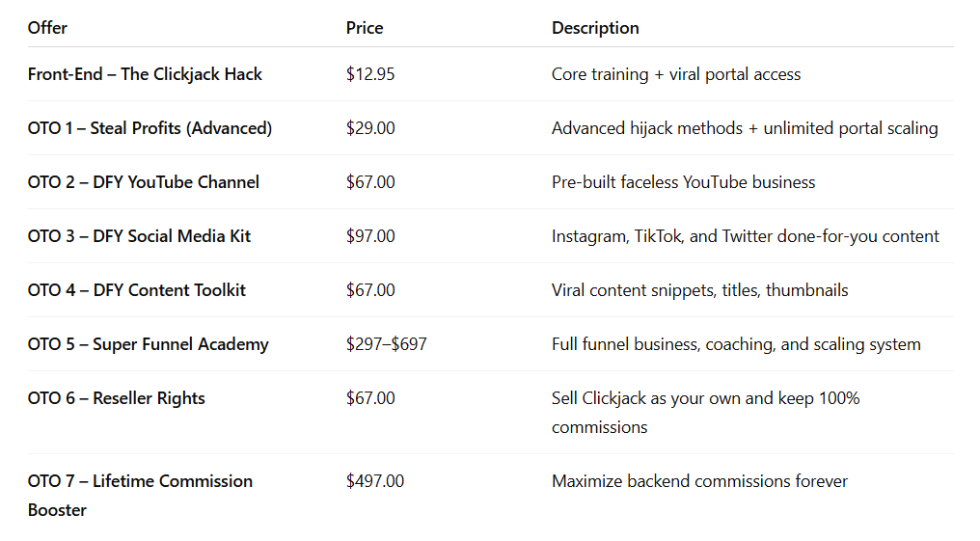This screenshot has height=541, width=980.
Task: Select OTO 6 – Reseller Rights
Action: pyautogui.click(x=117, y=398)
